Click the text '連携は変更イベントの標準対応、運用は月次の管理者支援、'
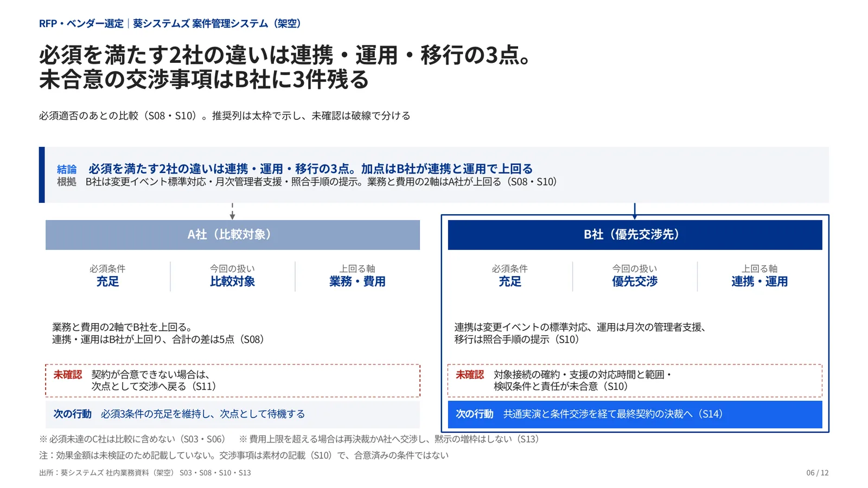868x488 pixels. [x=580, y=327]
